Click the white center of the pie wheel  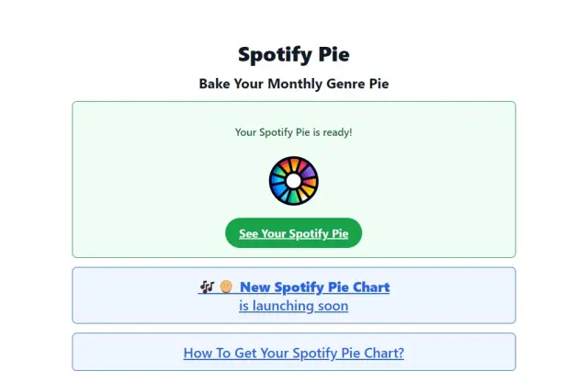click(293, 181)
